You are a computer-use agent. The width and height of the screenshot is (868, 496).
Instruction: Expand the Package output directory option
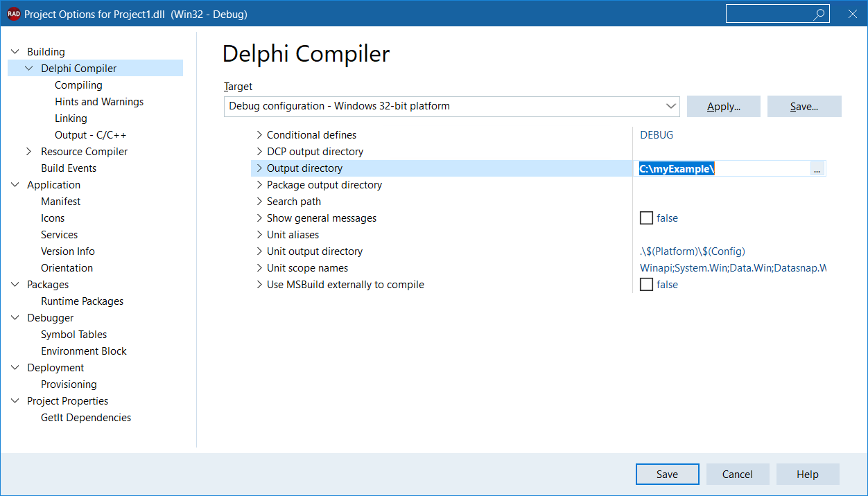(x=259, y=185)
